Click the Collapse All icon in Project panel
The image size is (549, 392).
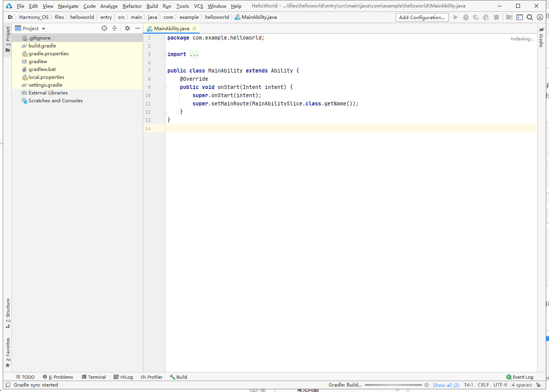(x=115, y=28)
